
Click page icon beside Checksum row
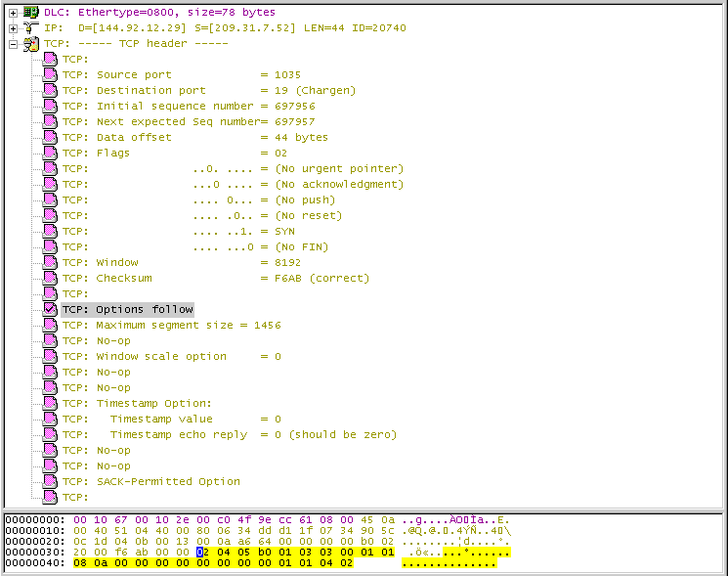click(50, 278)
